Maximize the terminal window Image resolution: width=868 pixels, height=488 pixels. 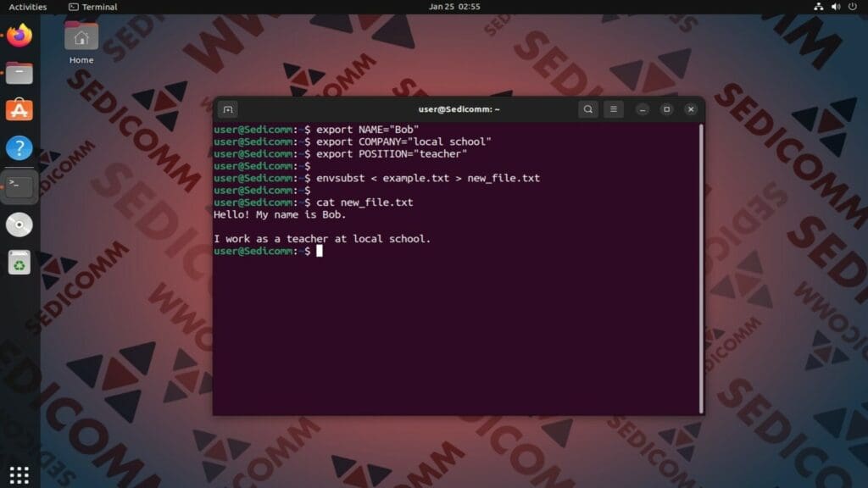(666, 109)
